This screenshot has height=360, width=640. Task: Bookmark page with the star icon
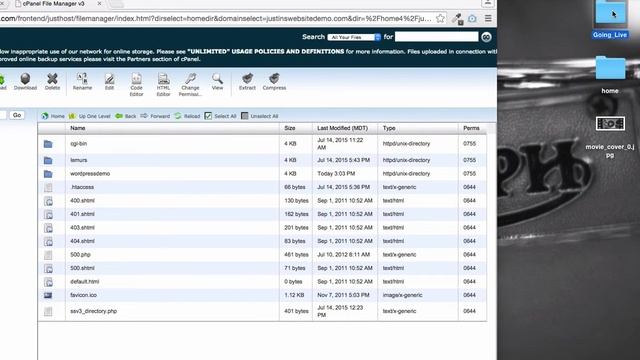pos(440,18)
